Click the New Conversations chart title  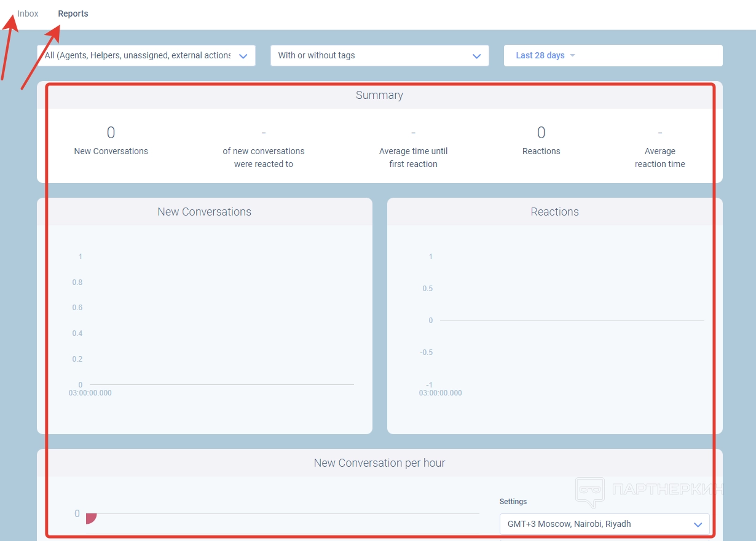(204, 212)
